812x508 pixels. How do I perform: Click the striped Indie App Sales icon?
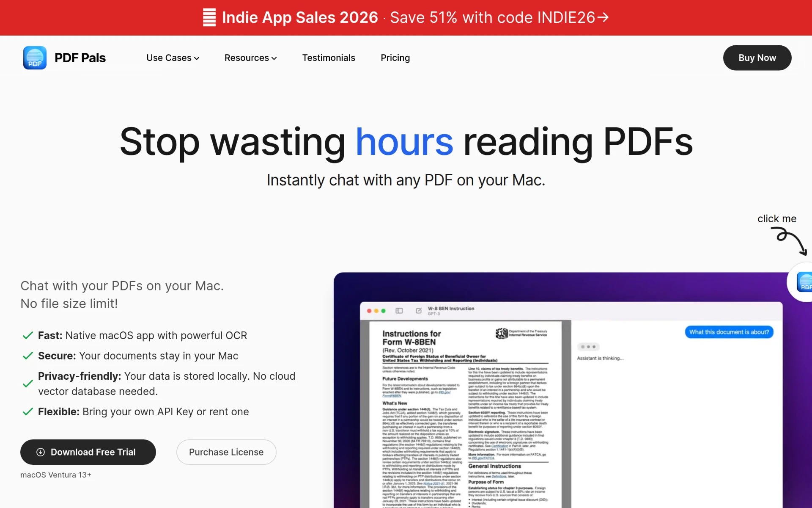click(x=209, y=17)
